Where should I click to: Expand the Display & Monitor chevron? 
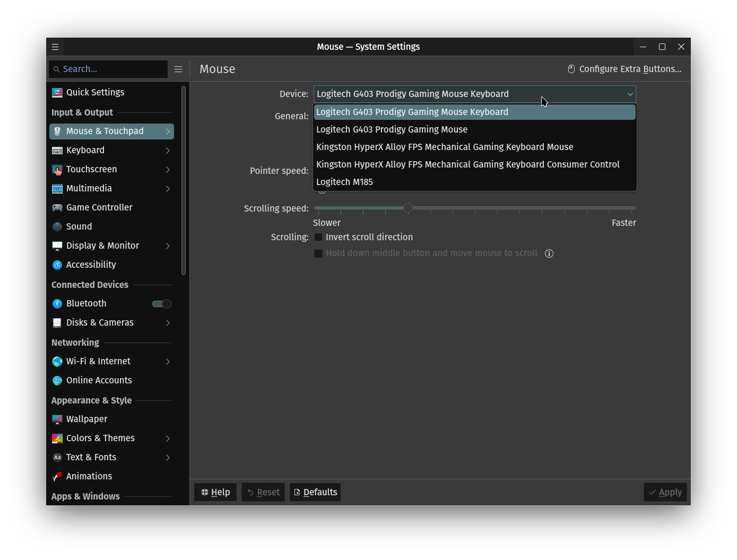pyautogui.click(x=168, y=246)
